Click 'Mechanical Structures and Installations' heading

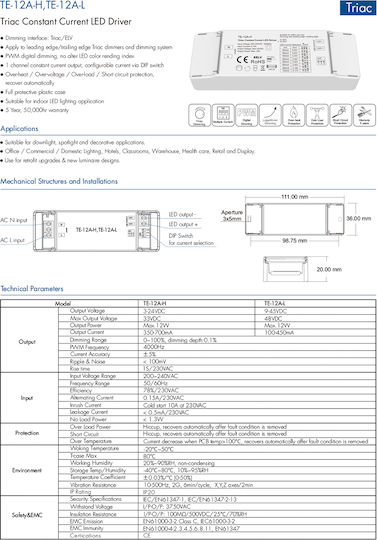pos(59,181)
